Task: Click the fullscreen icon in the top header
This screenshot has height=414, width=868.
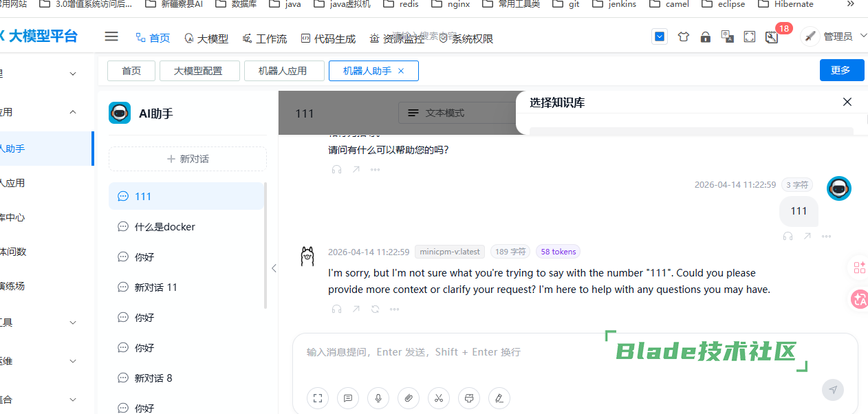Action: pyautogui.click(x=750, y=37)
